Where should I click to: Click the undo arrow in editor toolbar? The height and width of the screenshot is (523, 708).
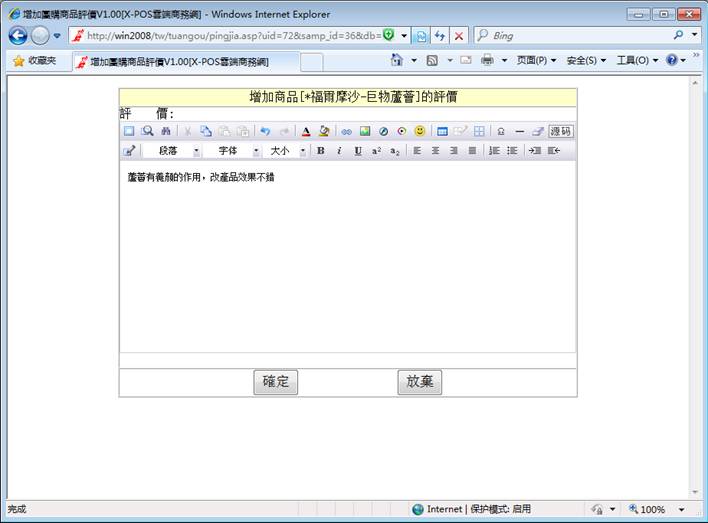coord(265,131)
